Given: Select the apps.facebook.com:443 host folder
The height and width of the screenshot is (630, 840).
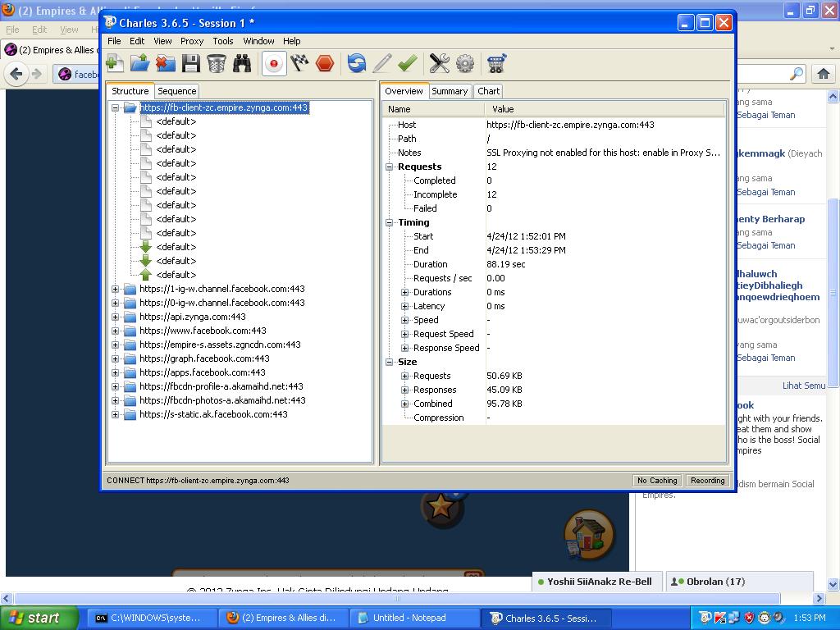Looking at the screenshot, I should tap(203, 372).
